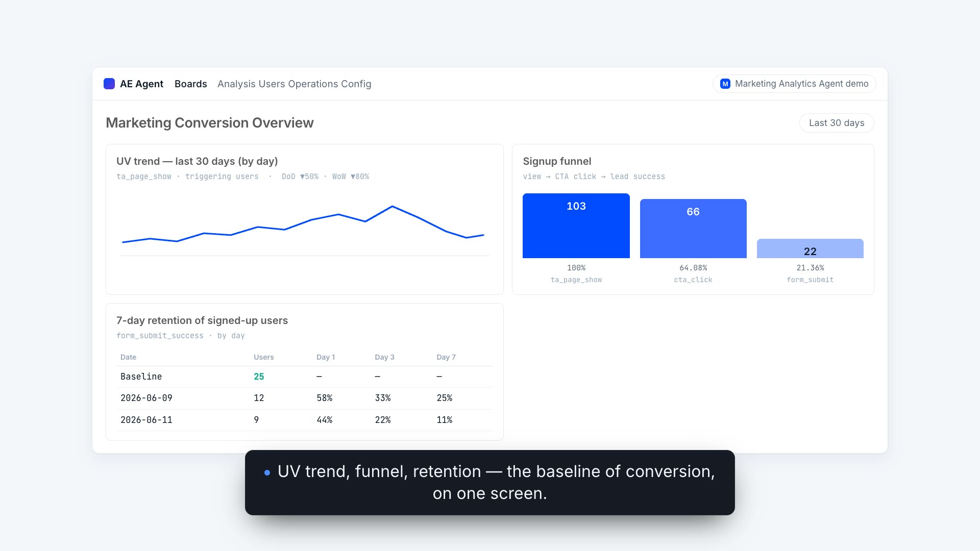The width and height of the screenshot is (980, 551).
Task: Click the peak of UV trend line
Action: tap(392, 207)
